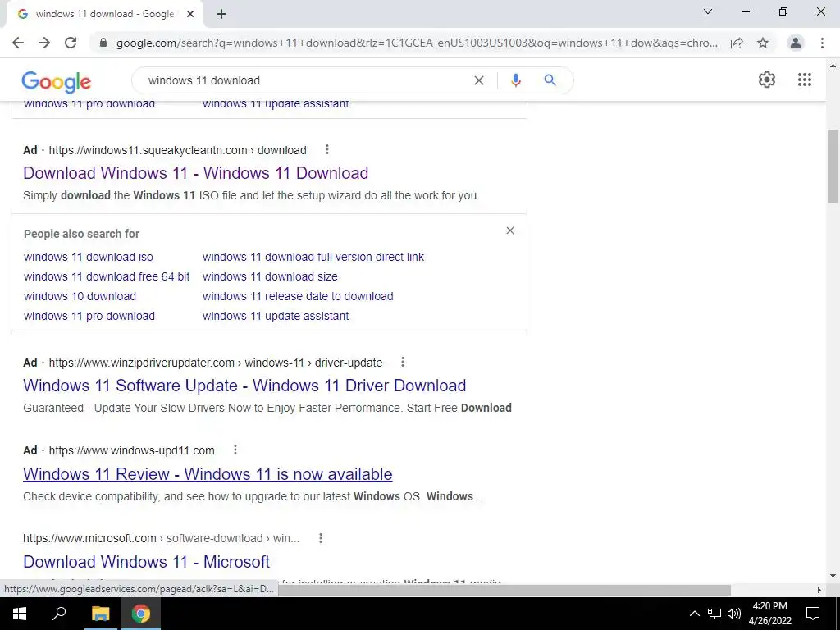Search windows 11 update assistant in box
This screenshot has width=840, height=630.
(x=276, y=316)
